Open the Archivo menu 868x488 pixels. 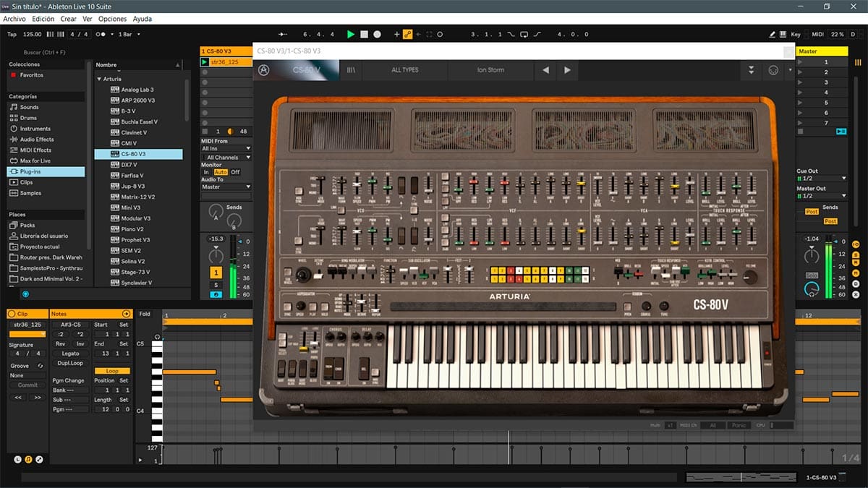coord(14,19)
